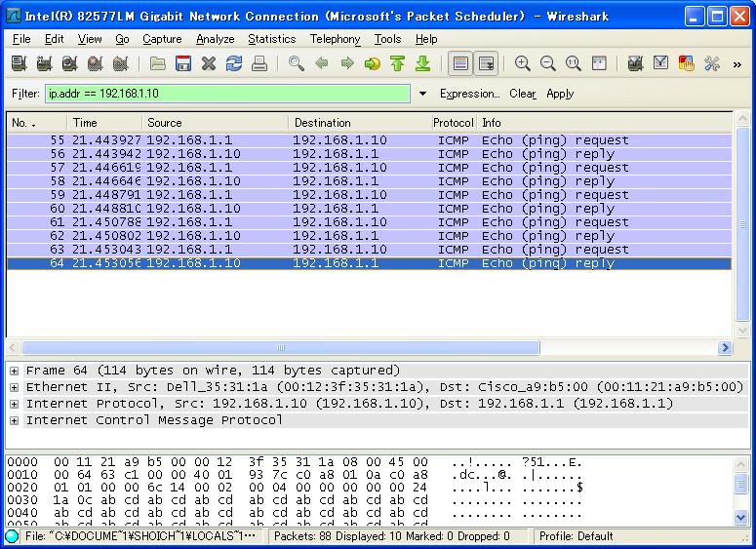The width and height of the screenshot is (756, 549).
Task: Open capture options toolbar icon
Action: (44, 63)
